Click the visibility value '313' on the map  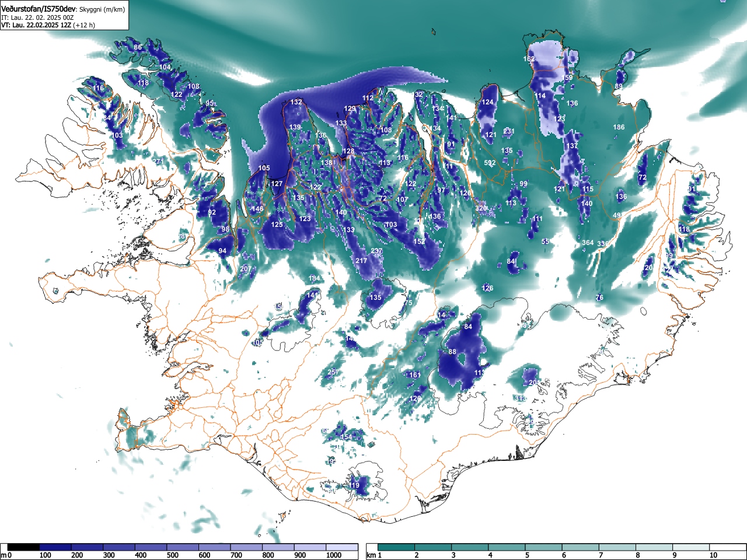(521, 398)
